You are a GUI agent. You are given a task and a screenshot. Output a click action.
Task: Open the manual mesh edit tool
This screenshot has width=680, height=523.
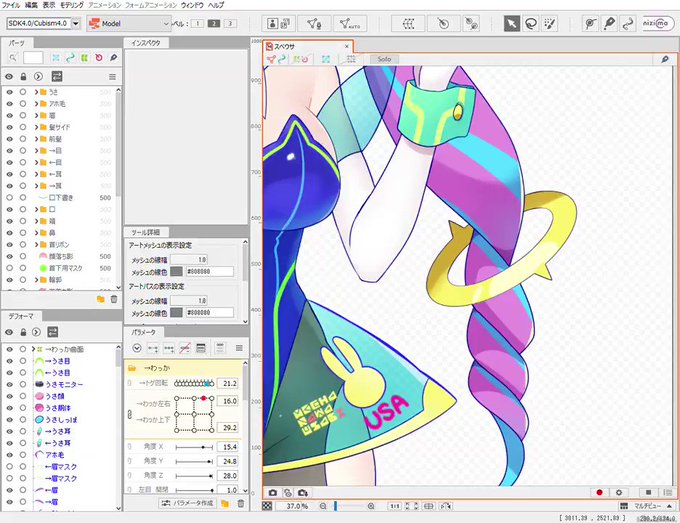point(314,23)
